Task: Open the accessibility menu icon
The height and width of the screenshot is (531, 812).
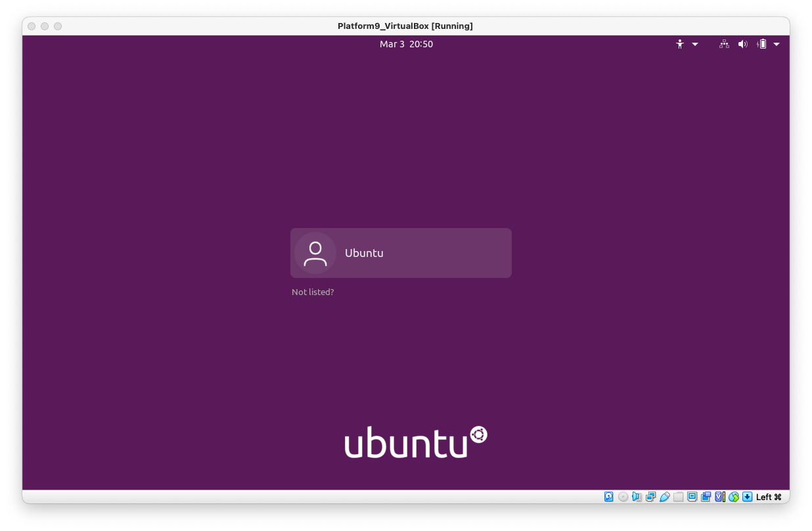Action: coord(680,44)
